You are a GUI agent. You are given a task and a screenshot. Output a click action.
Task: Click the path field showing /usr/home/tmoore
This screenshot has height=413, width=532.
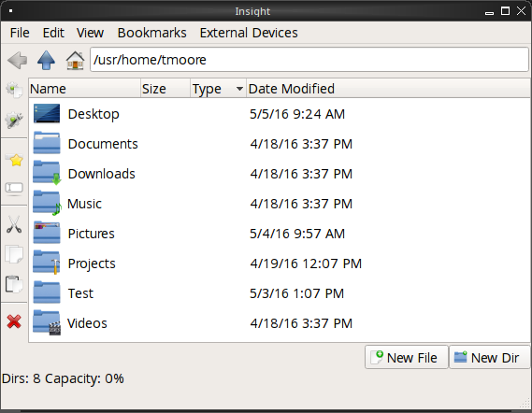309,60
